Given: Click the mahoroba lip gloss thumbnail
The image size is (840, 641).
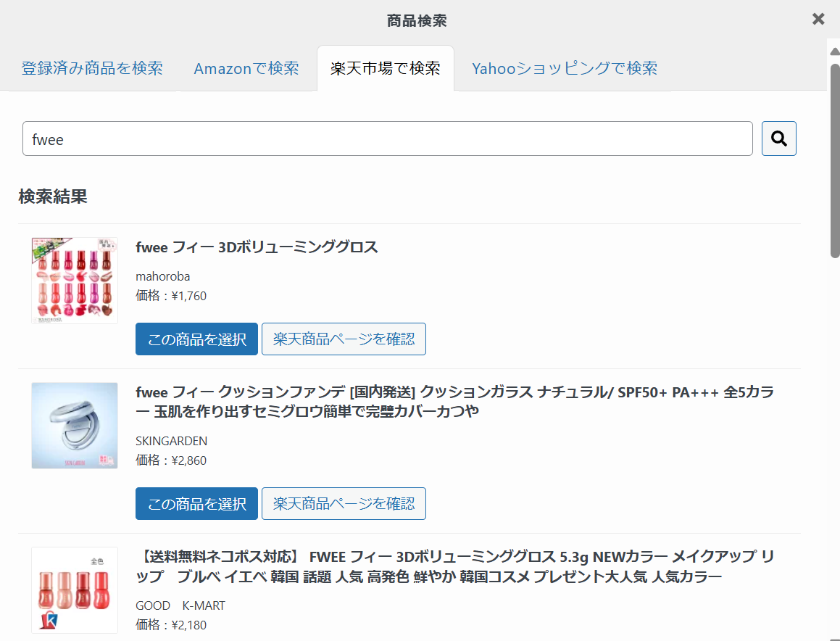Looking at the screenshot, I should click(x=75, y=281).
